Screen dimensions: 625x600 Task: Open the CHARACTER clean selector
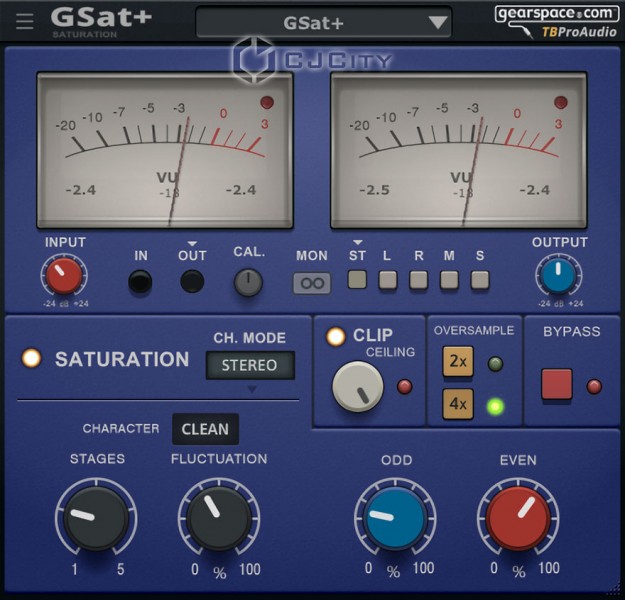point(205,429)
